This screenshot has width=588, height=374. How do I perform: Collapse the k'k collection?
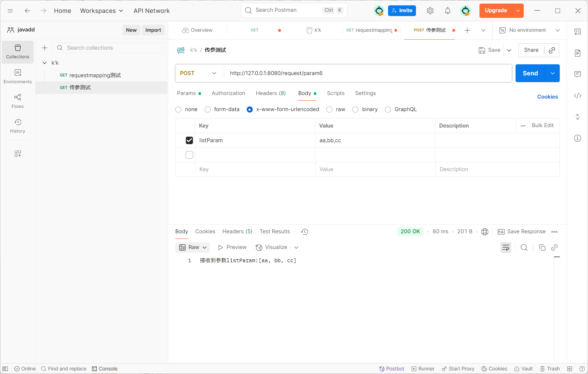coord(45,63)
